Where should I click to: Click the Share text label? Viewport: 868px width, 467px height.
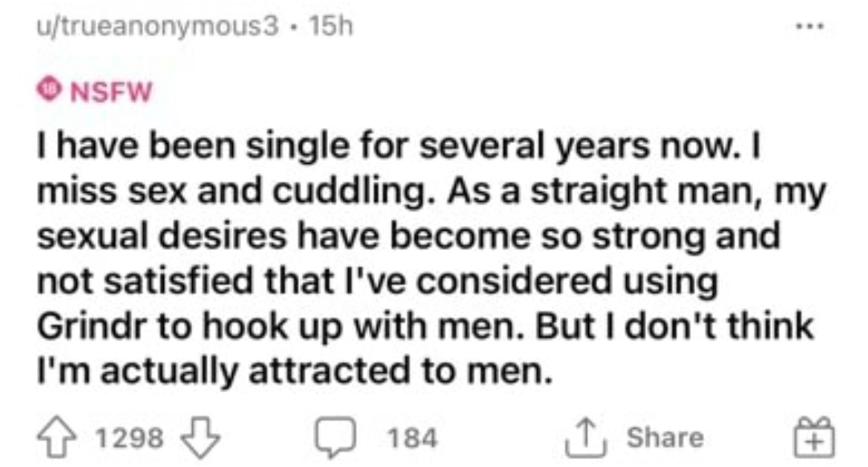click(x=665, y=438)
